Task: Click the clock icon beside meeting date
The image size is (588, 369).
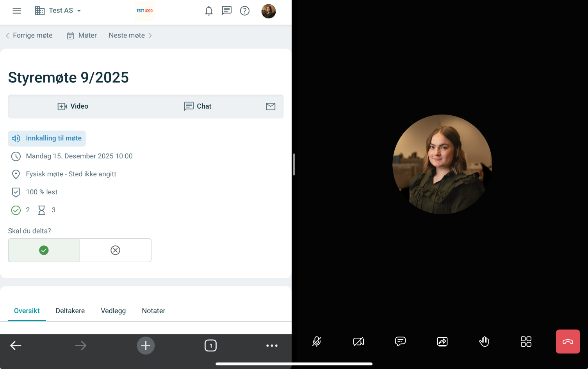Action: tap(16, 156)
